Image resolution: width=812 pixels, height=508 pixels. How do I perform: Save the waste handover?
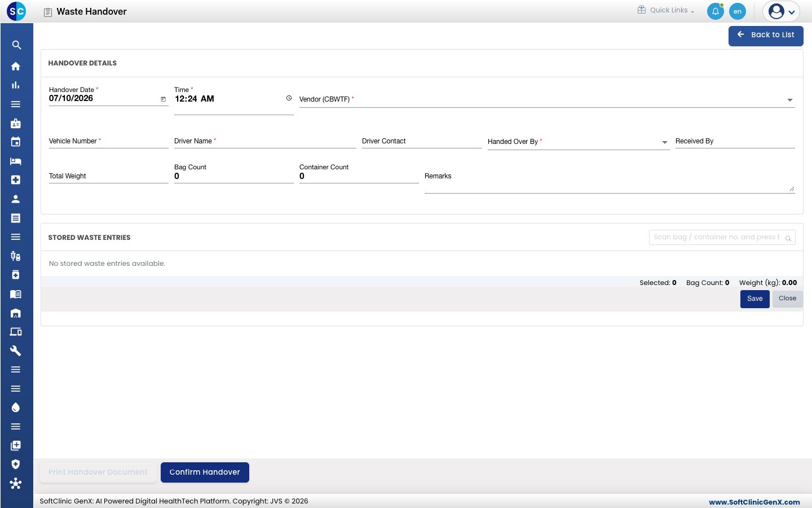coord(754,299)
